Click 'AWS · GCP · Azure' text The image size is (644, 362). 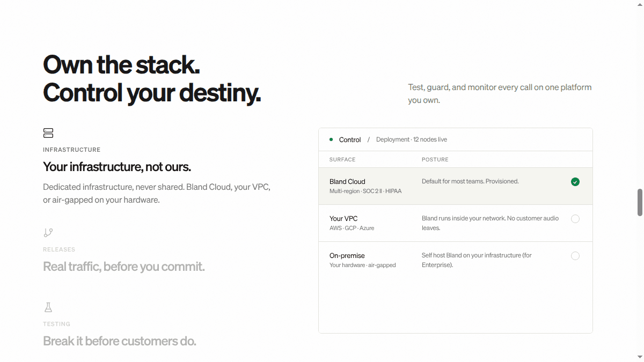pos(352,228)
